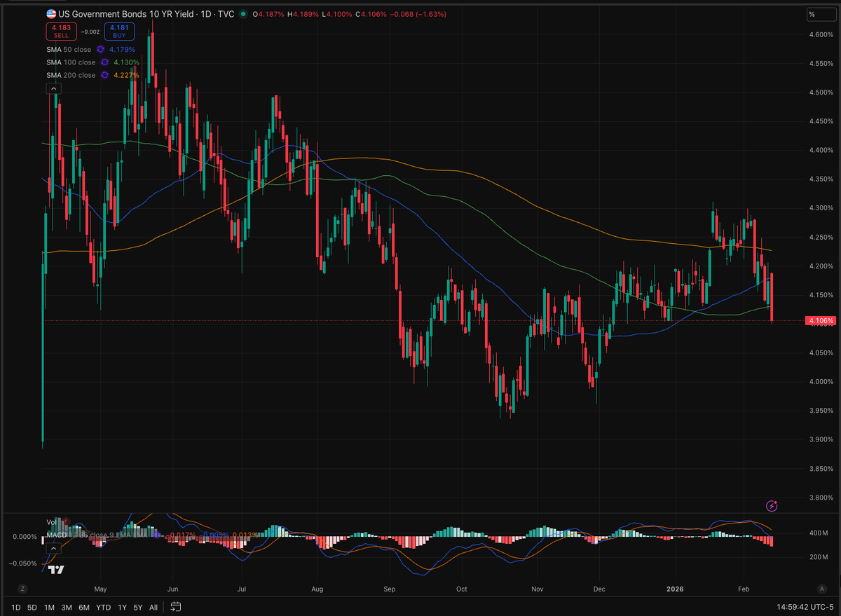Click the Nov label on time axis
841x616 pixels.
(538, 588)
